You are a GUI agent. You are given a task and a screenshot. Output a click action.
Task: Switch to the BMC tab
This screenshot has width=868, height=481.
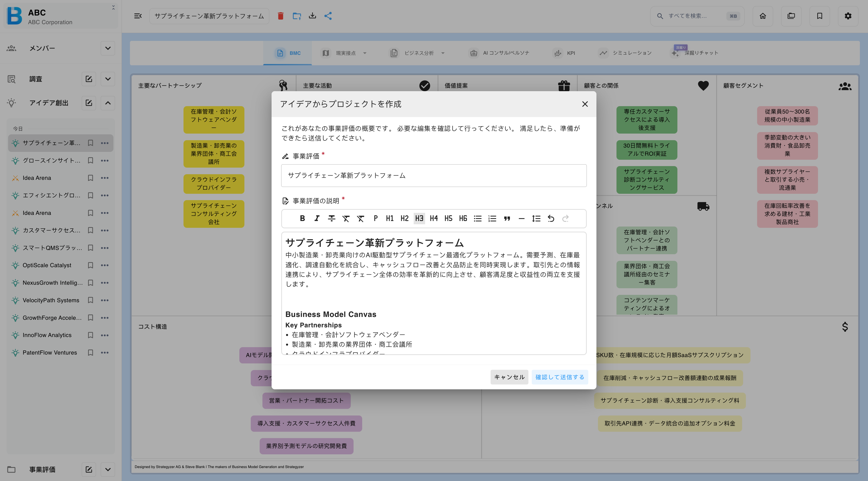[288, 53]
